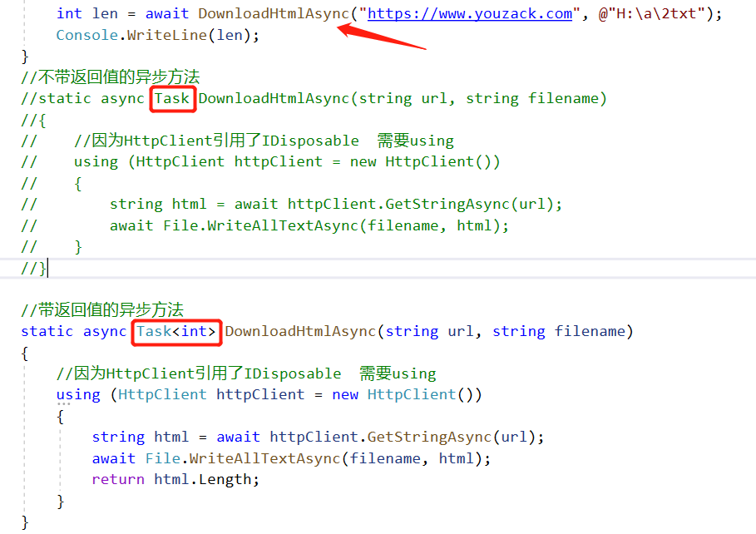Click 'new HttpClient()' in the active using statement

(x=407, y=394)
